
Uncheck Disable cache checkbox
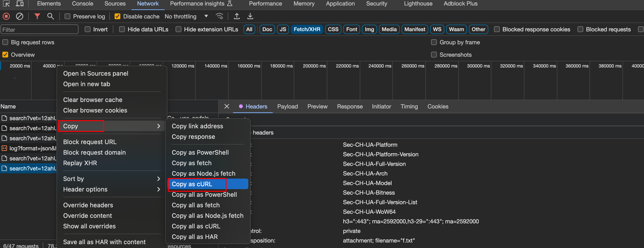[117, 17]
